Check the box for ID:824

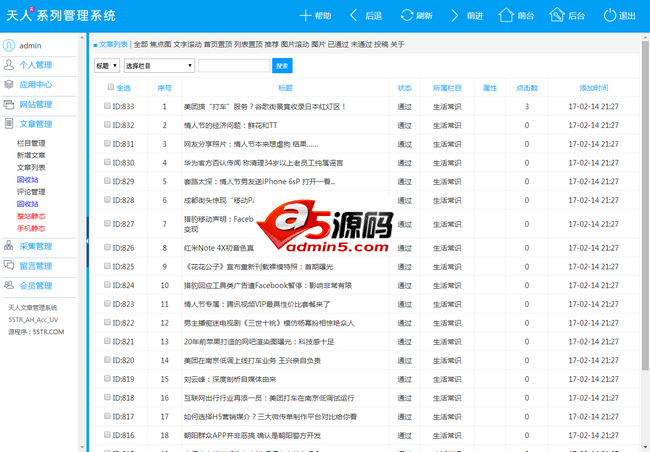click(x=107, y=285)
